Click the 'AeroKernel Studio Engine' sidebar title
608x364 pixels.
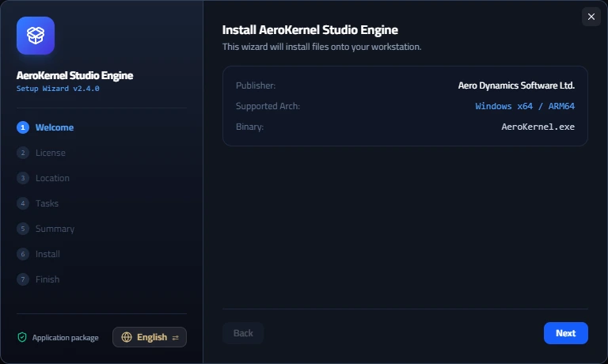[x=75, y=76]
